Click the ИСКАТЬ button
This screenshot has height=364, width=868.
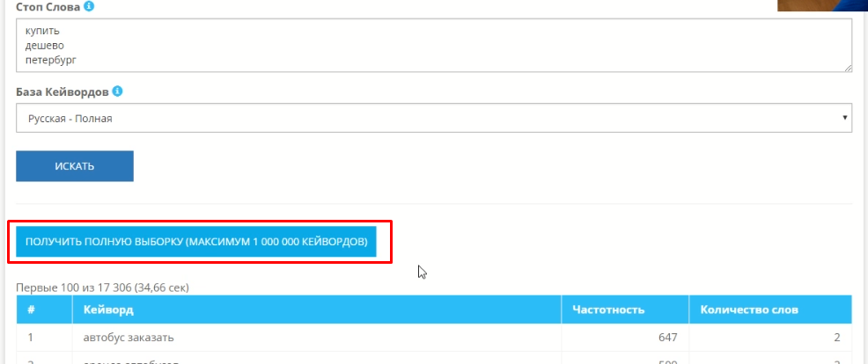[75, 166]
